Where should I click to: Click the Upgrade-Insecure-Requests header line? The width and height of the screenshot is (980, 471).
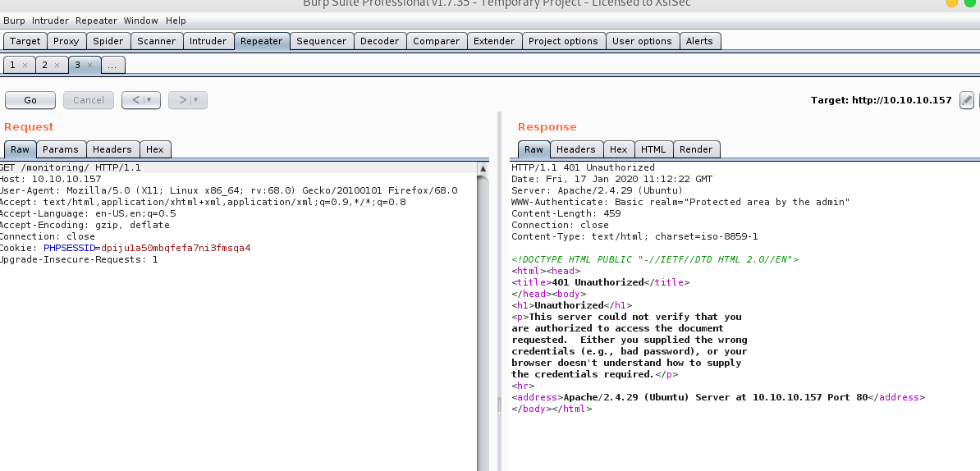click(79, 259)
